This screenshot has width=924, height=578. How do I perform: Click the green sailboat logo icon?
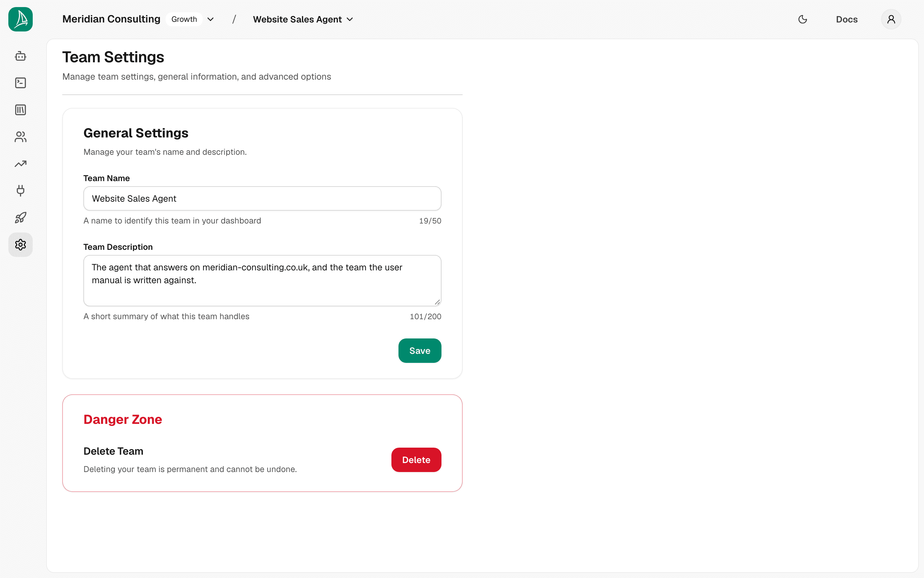pos(21,19)
